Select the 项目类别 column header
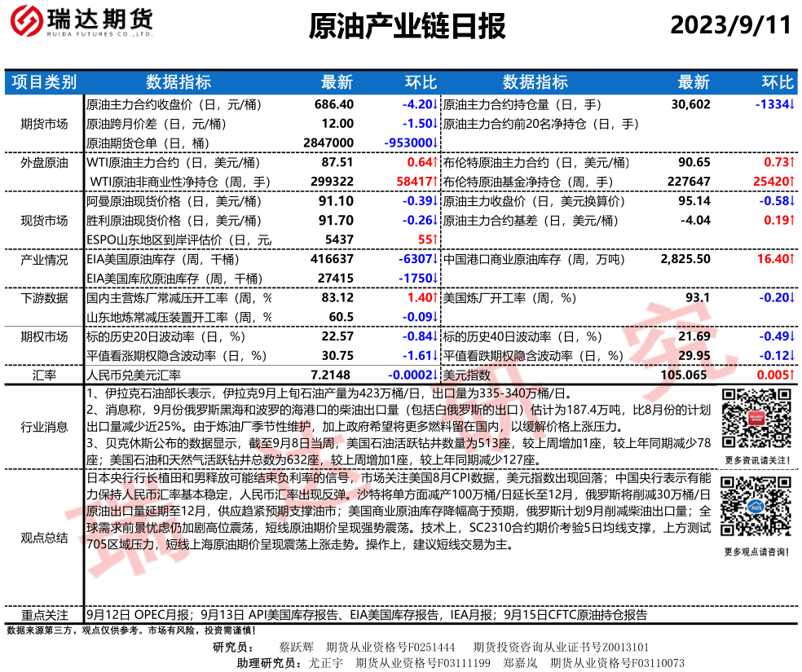This screenshot has width=802, height=672. click(44, 82)
